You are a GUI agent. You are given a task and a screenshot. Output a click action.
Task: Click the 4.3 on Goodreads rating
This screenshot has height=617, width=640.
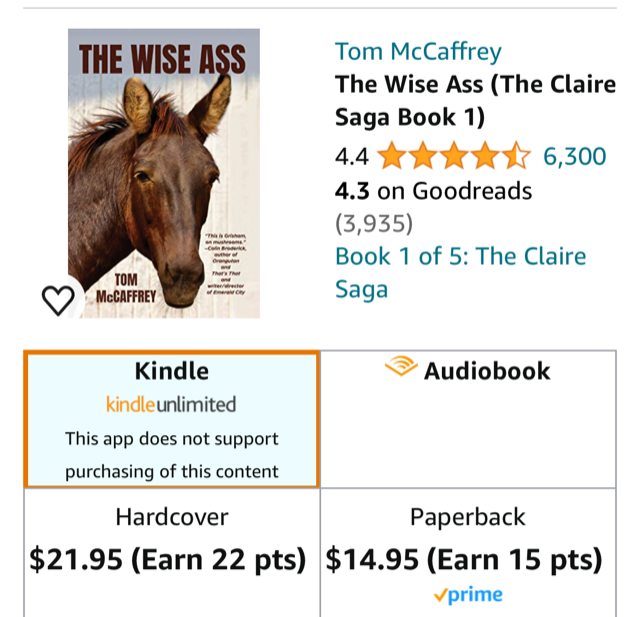coord(433,191)
